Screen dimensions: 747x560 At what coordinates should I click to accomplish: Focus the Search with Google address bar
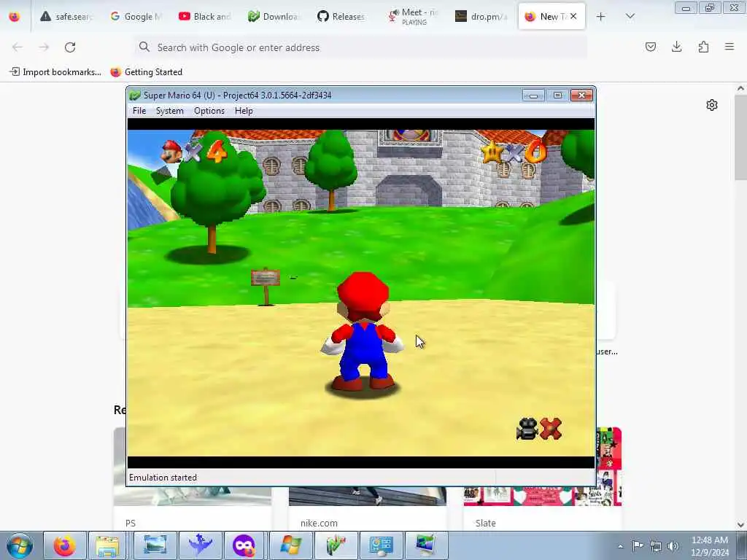pyautogui.click(x=360, y=47)
